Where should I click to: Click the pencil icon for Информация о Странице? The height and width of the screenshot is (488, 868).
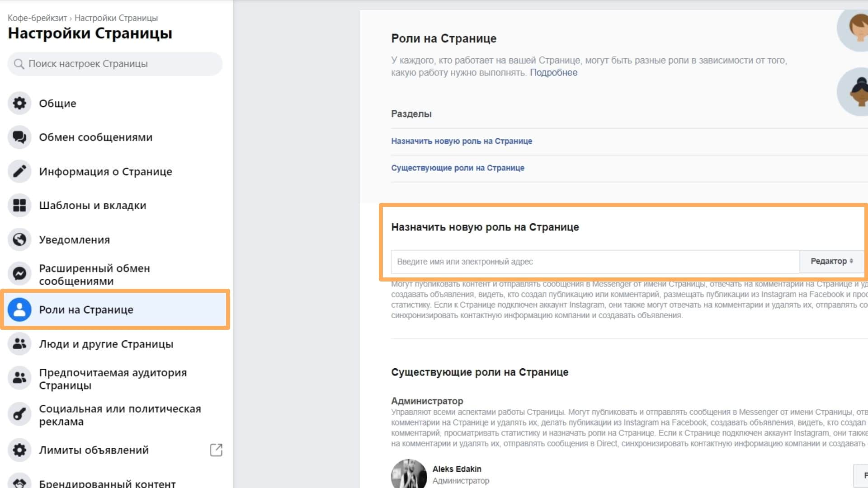pyautogui.click(x=19, y=172)
